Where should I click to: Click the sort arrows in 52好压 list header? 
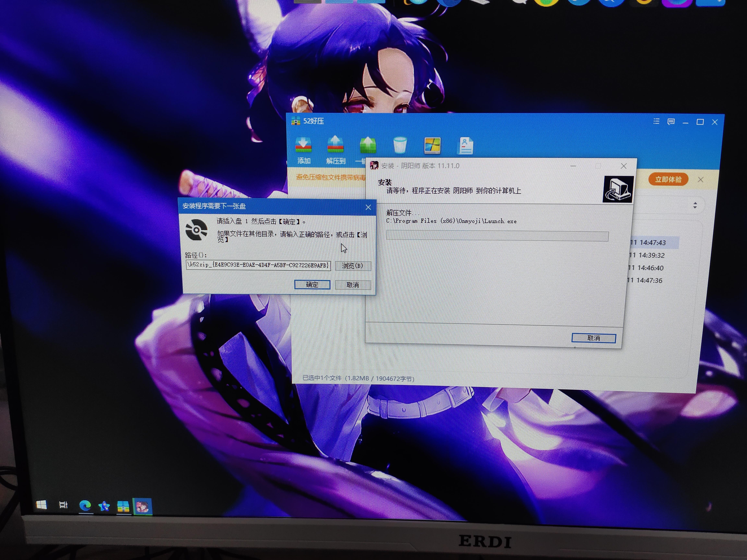point(695,205)
